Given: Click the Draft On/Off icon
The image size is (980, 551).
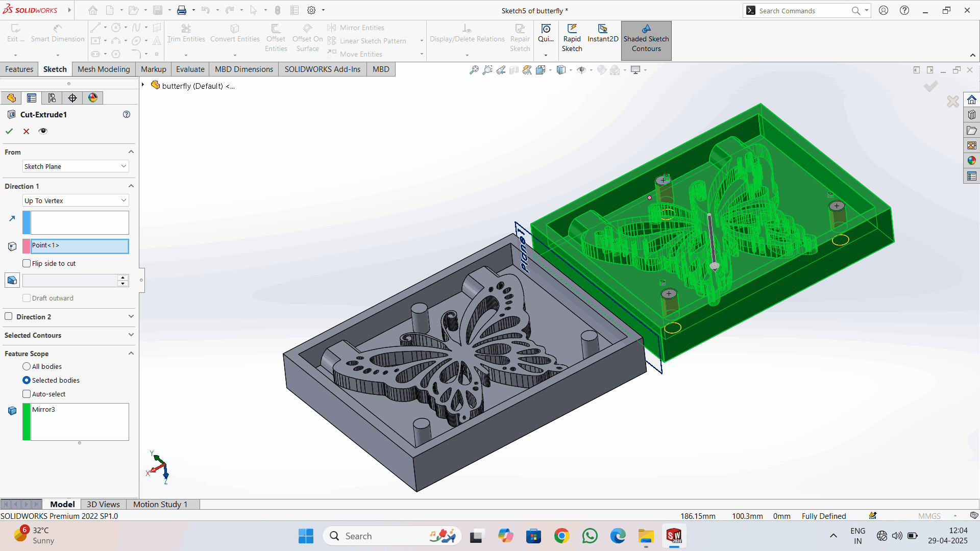Looking at the screenshot, I should [12, 280].
